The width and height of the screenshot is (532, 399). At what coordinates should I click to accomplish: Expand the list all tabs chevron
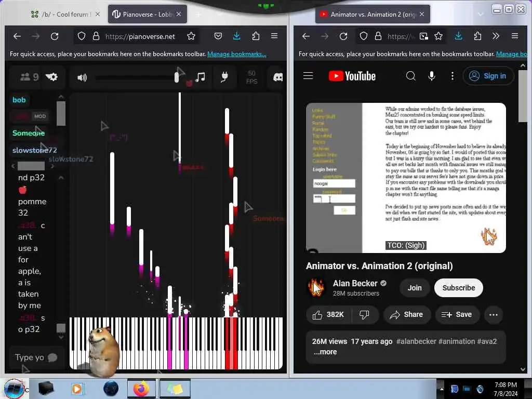click(x=481, y=14)
